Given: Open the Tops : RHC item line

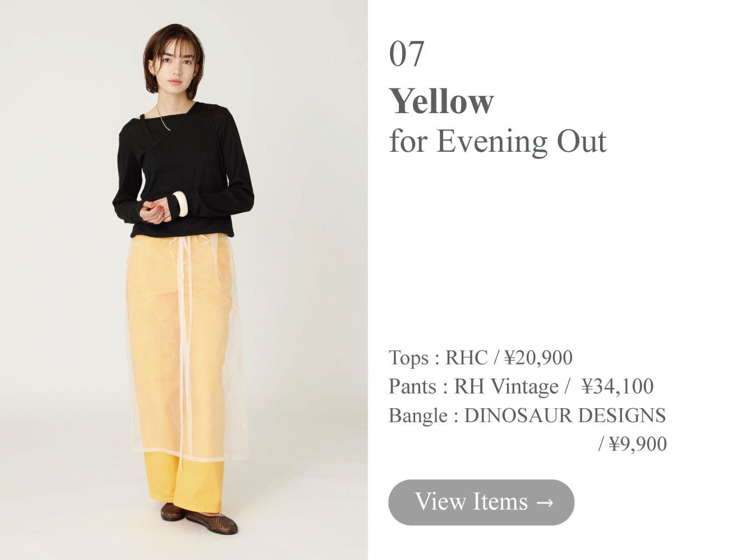Looking at the screenshot, I should (x=481, y=357).
